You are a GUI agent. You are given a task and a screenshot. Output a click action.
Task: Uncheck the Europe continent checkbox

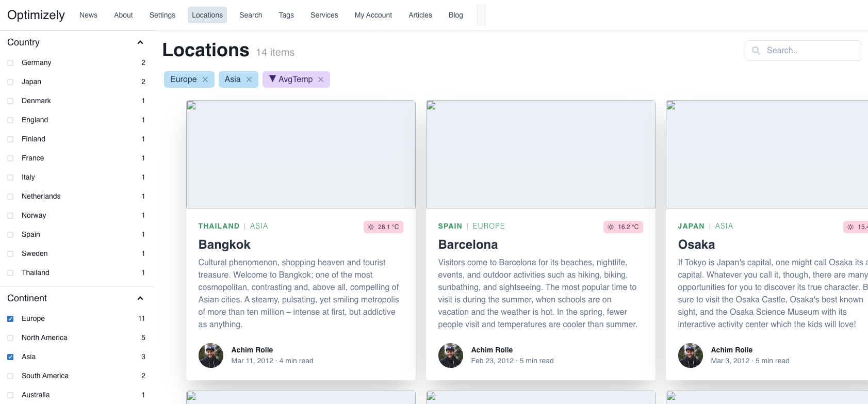pos(10,319)
